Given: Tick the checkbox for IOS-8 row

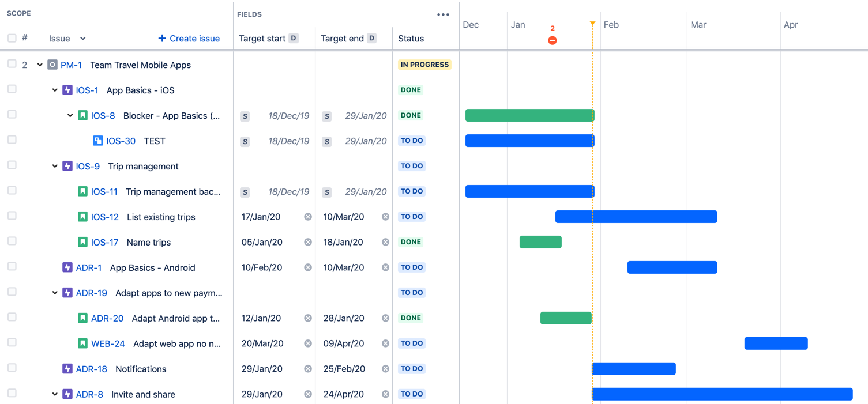Looking at the screenshot, I should tap(12, 115).
